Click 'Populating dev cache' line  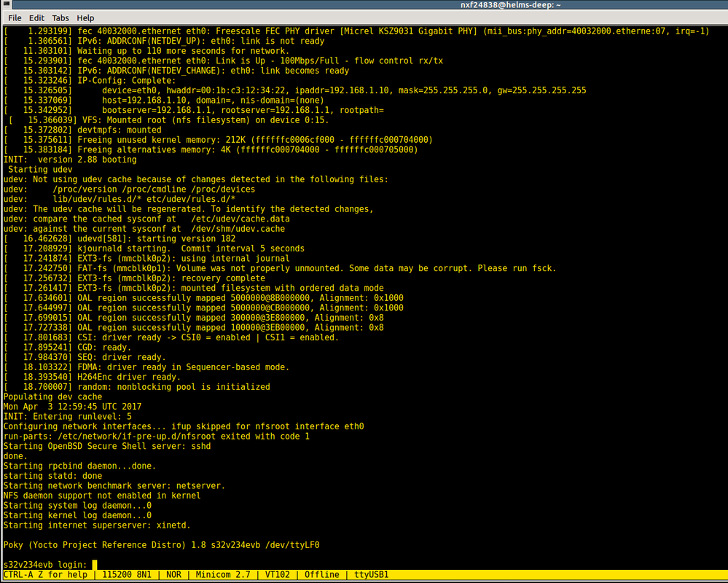pyautogui.click(x=52, y=397)
